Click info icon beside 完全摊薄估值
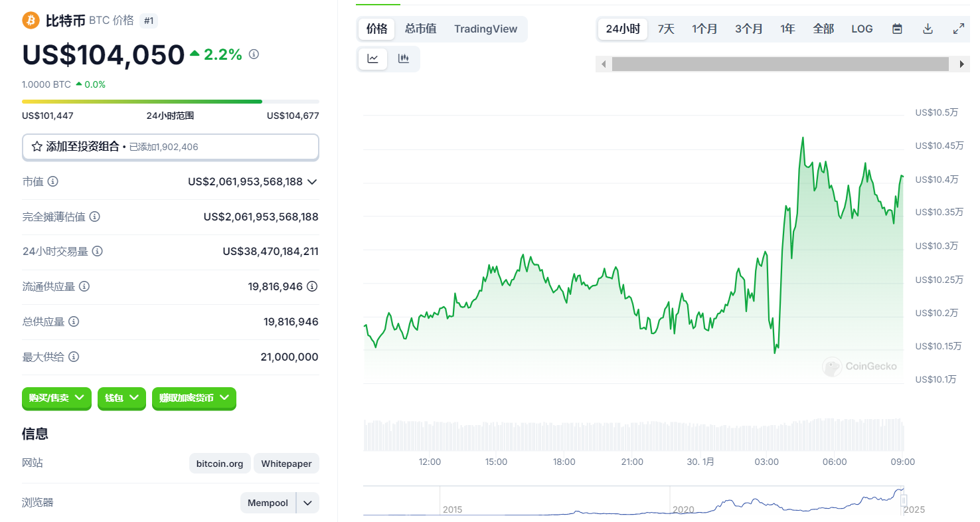980x522 pixels. coord(95,217)
